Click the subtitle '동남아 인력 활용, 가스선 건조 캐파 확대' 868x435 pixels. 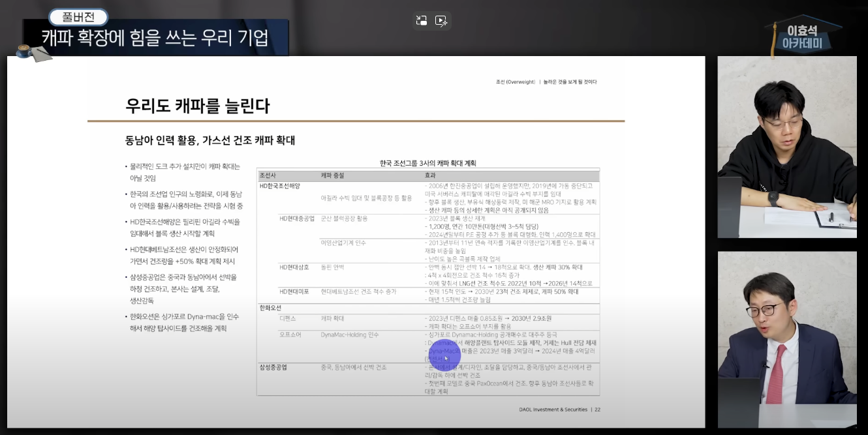(x=210, y=140)
